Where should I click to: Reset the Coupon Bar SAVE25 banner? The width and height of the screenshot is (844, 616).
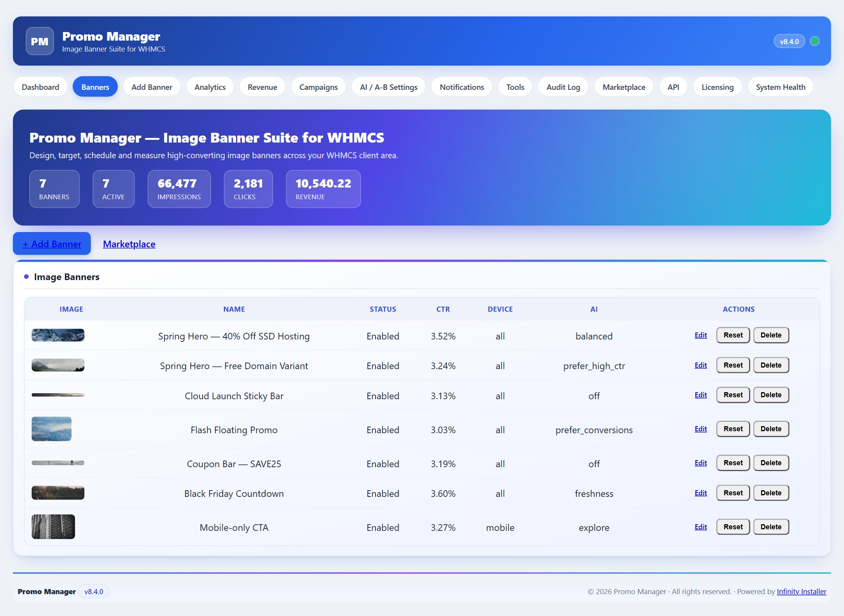pyautogui.click(x=733, y=463)
